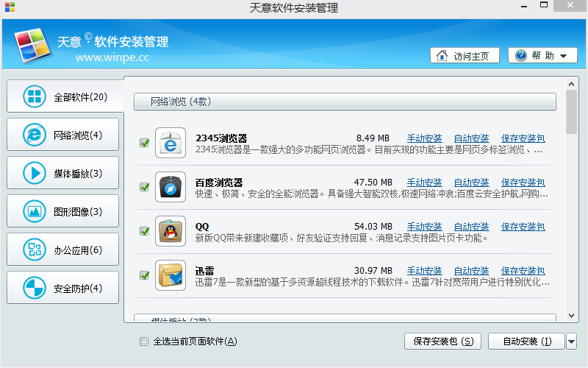Click the 办公应用 icon in sidebar
The width and height of the screenshot is (588, 368).
[x=35, y=250]
